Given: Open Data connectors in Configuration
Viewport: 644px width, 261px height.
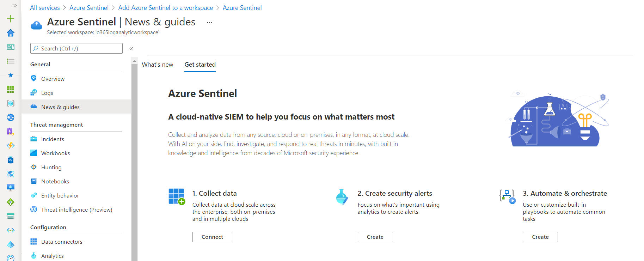Looking at the screenshot, I should point(62,242).
